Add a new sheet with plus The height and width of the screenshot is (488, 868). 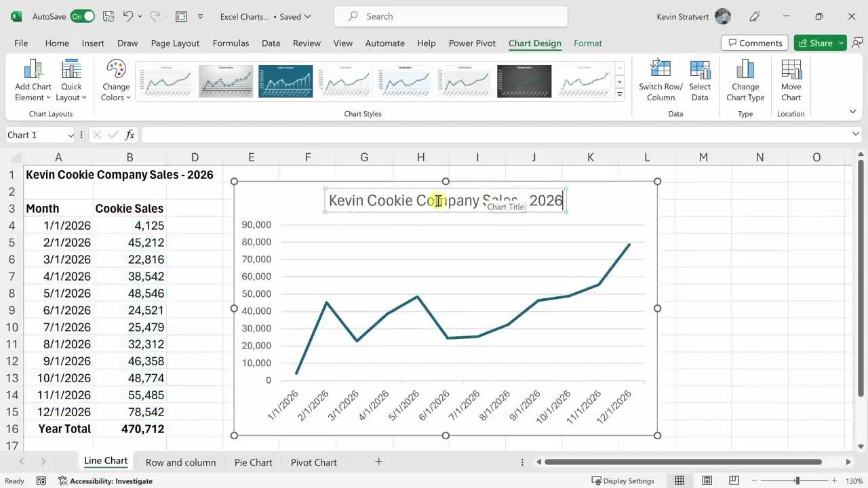pos(378,462)
